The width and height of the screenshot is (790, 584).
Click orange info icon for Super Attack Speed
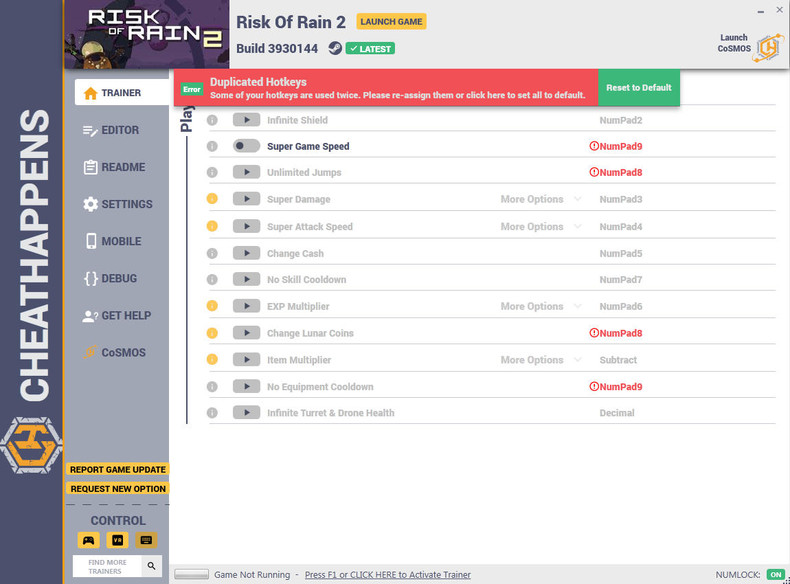pos(212,226)
